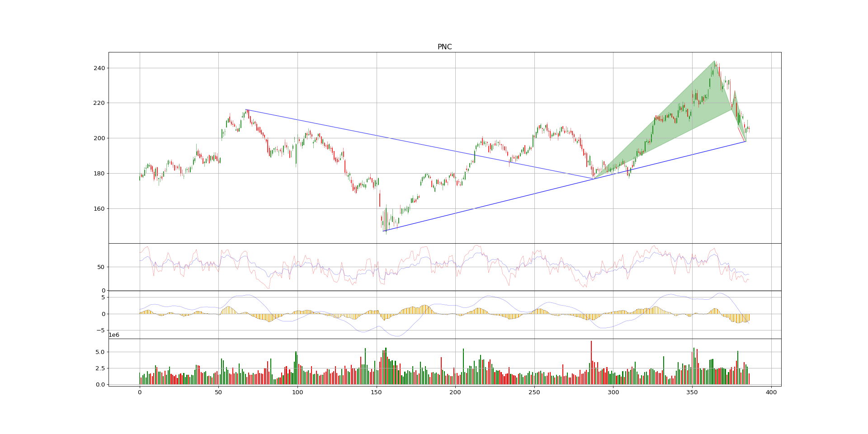The height and width of the screenshot is (434, 868).
Task: Click the 240 price axis label
Action: tap(99, 68)
